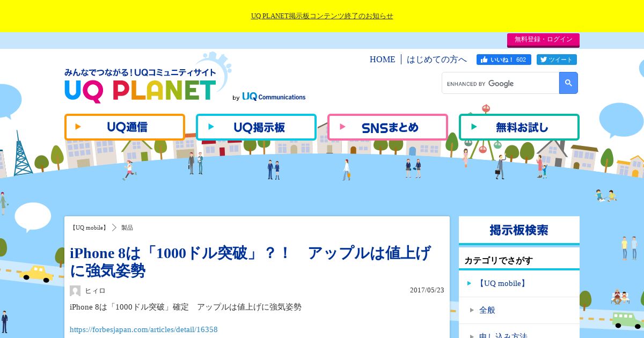Image resolution: width=644 pixels, height=338 pixels.
Task: Click the by UQ Communications logo
Action: [x=269, y=97]
